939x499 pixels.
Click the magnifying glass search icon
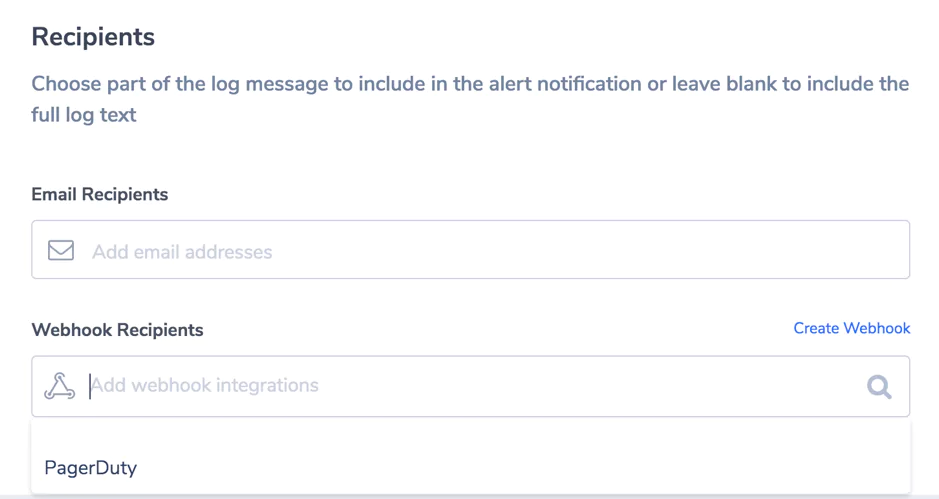click(879, 387)
